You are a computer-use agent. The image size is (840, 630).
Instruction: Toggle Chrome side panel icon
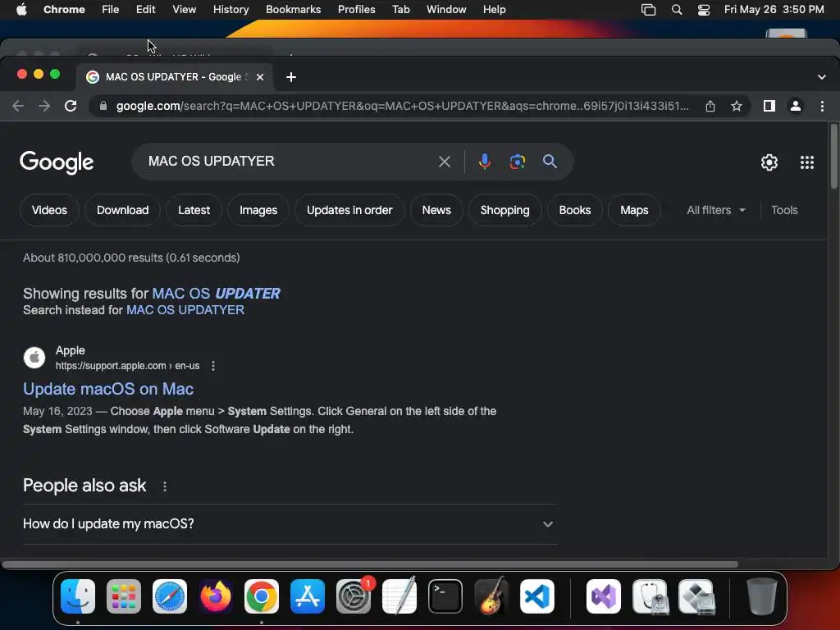[769, 106]
